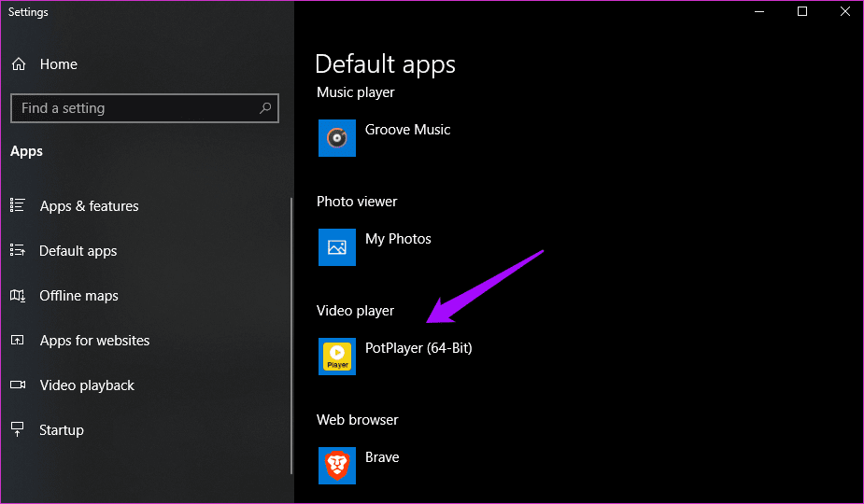Click the Brave lion icon
The width and height of the screenshot is (864, 504).
tap(336, 466)
